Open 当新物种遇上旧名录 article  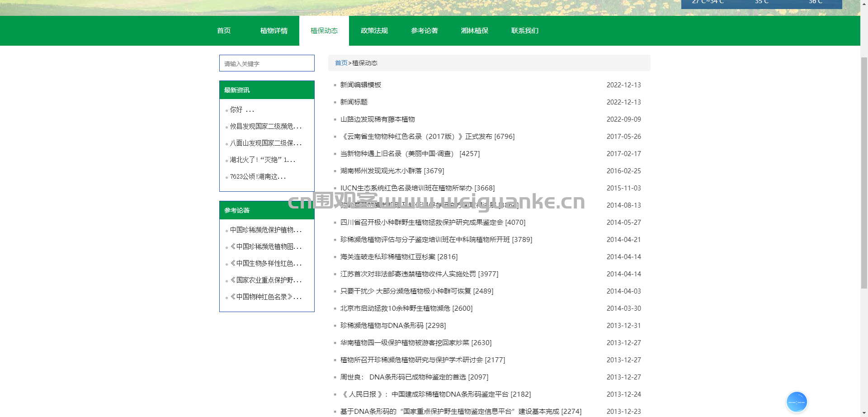410,154
